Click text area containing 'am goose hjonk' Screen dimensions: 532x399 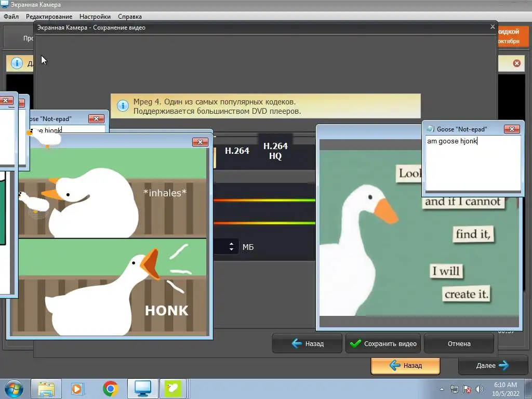(473, 164)
